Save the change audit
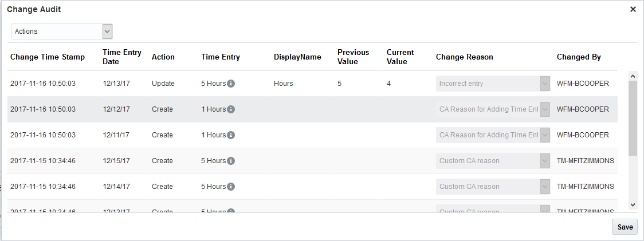The height and width of the screenshot is (241, 644). tap(625, 227)
